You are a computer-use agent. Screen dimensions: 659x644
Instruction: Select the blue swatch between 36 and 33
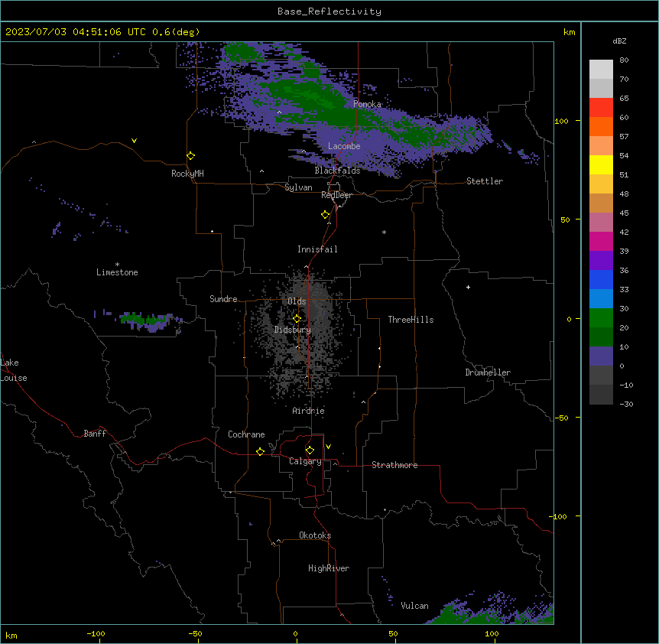tap(601, 279)
